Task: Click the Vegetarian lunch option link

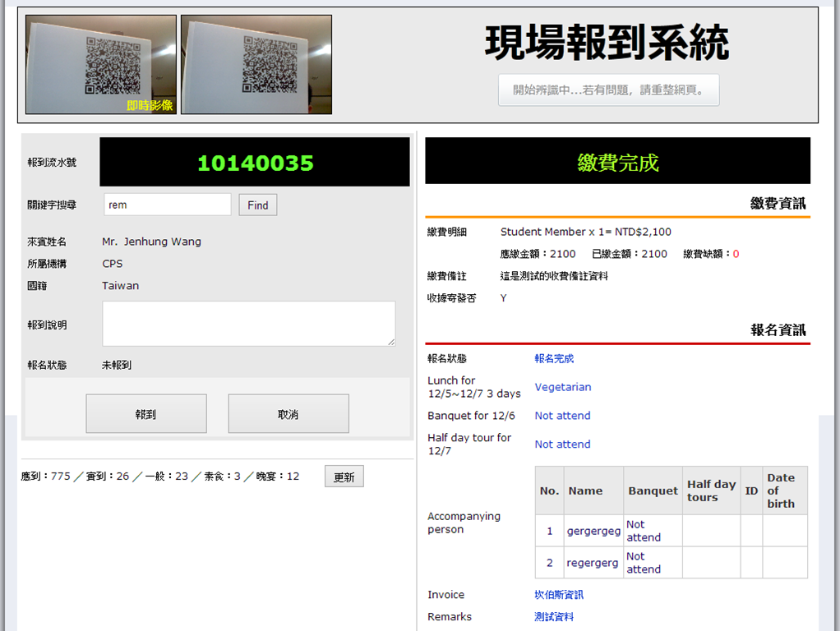Action: click(562, 387)
